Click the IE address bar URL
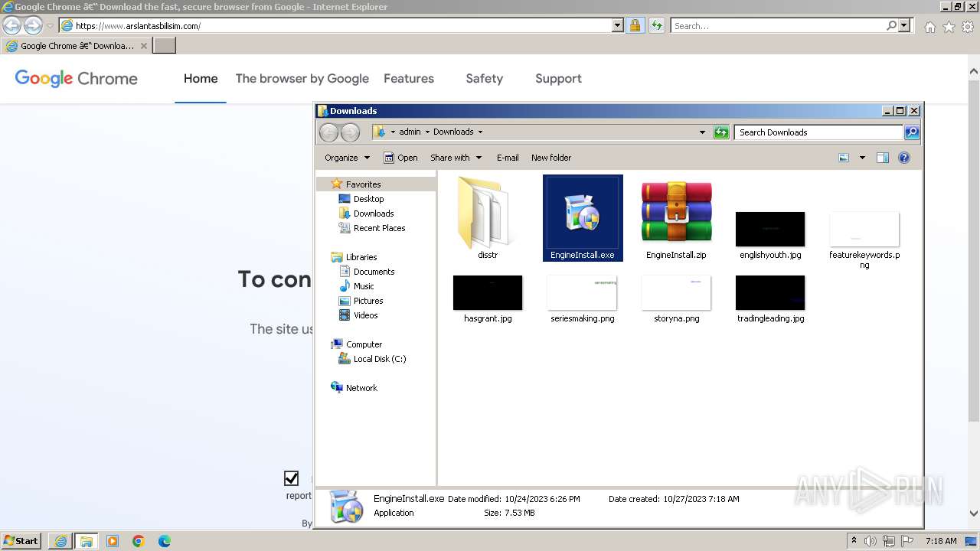Screen dimensions: 980x551 tap(138, 26)
